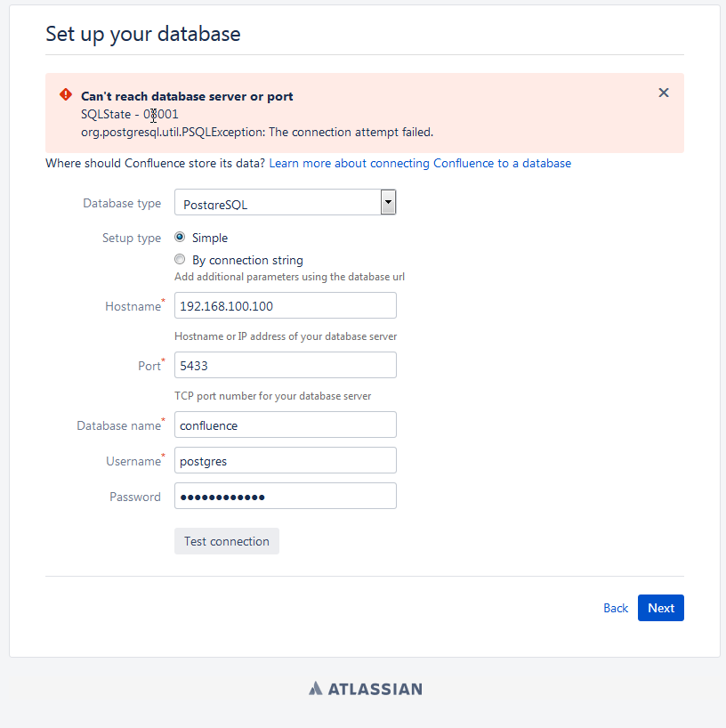
Task: Select the Simple setup type radio
Action: click(180, 238)
